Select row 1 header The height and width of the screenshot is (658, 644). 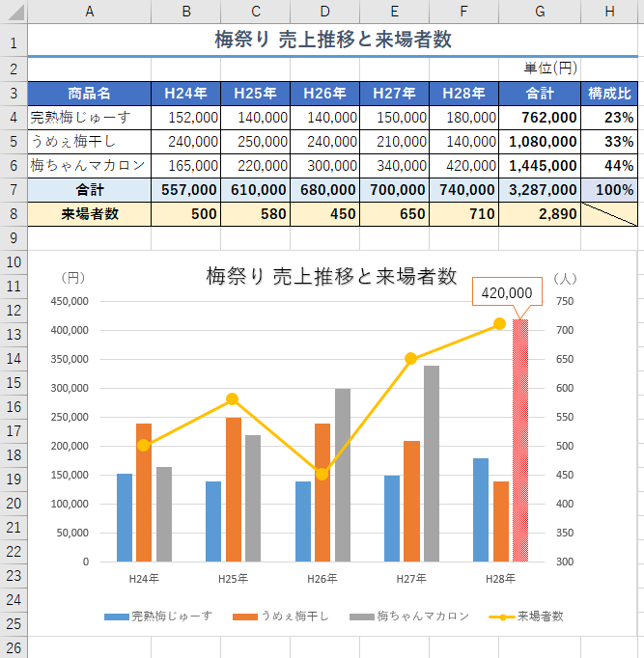(14, 42)
